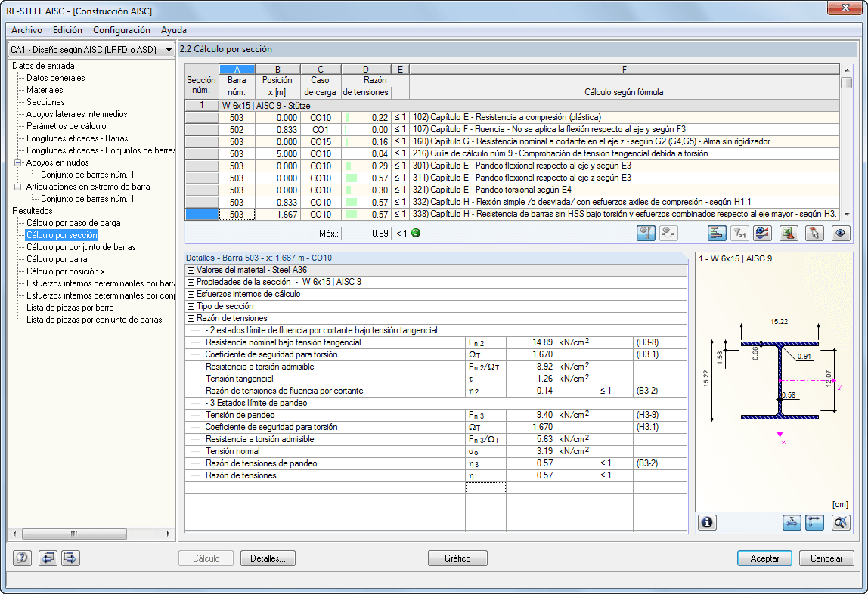Click the cross-section view icon in results toolbar

[646, 234]
